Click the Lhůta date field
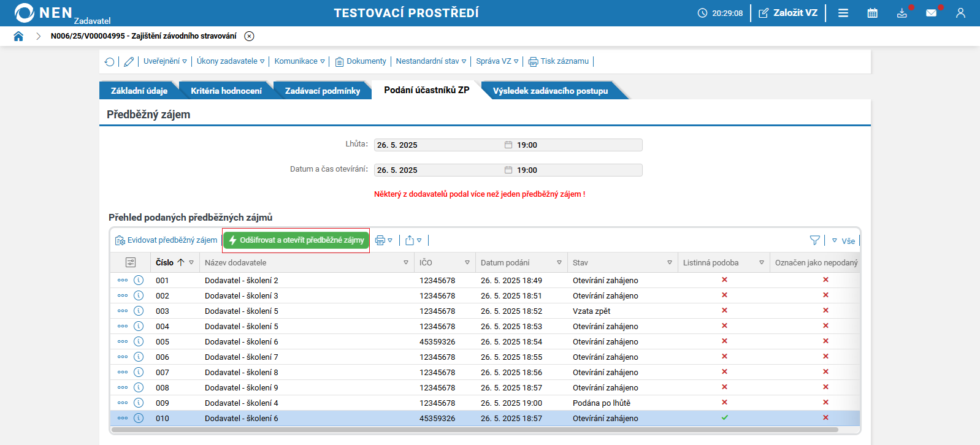Image resolution: width=980 pixels, height=445 pixels. pos(439,145)
